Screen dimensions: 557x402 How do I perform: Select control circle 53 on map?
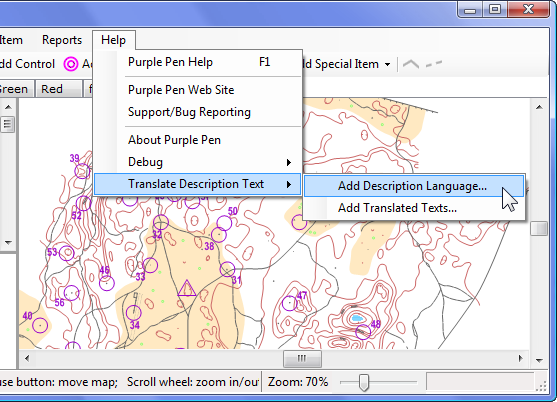[x=67, y=253]
